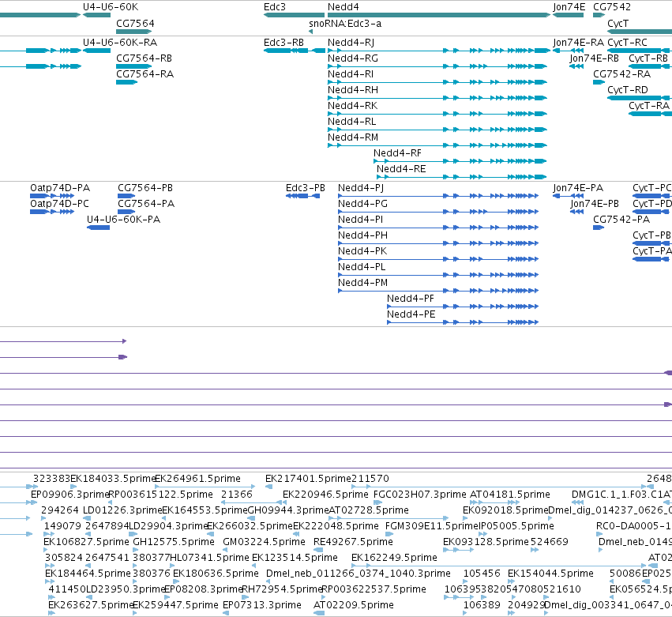This screenshot has height=617, width=672.
Task: Click protein Nedd4-PF label
Action: [410, 299]
